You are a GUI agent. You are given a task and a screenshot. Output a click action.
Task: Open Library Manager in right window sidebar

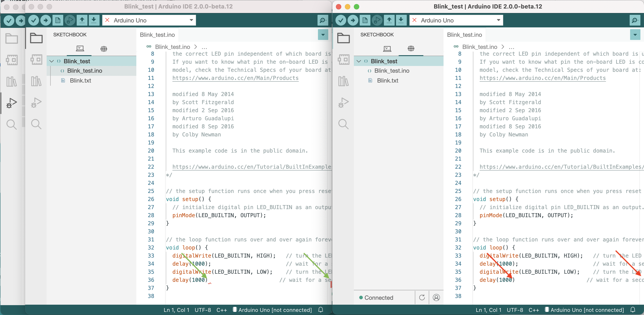[343, 81]
